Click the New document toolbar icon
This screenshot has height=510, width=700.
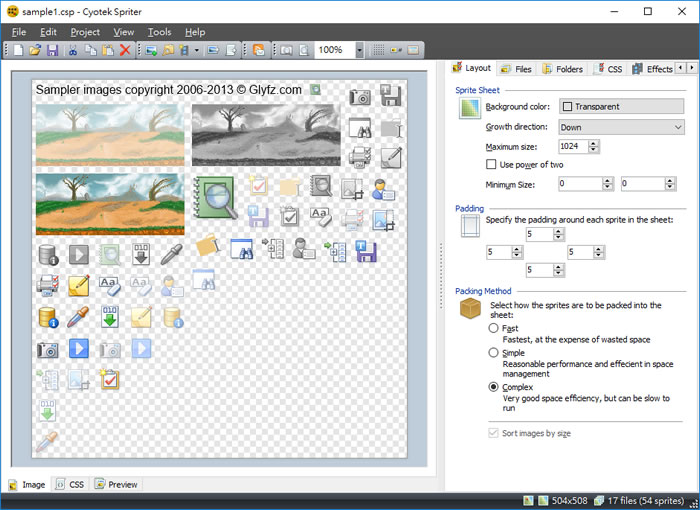tap(19, 50)
